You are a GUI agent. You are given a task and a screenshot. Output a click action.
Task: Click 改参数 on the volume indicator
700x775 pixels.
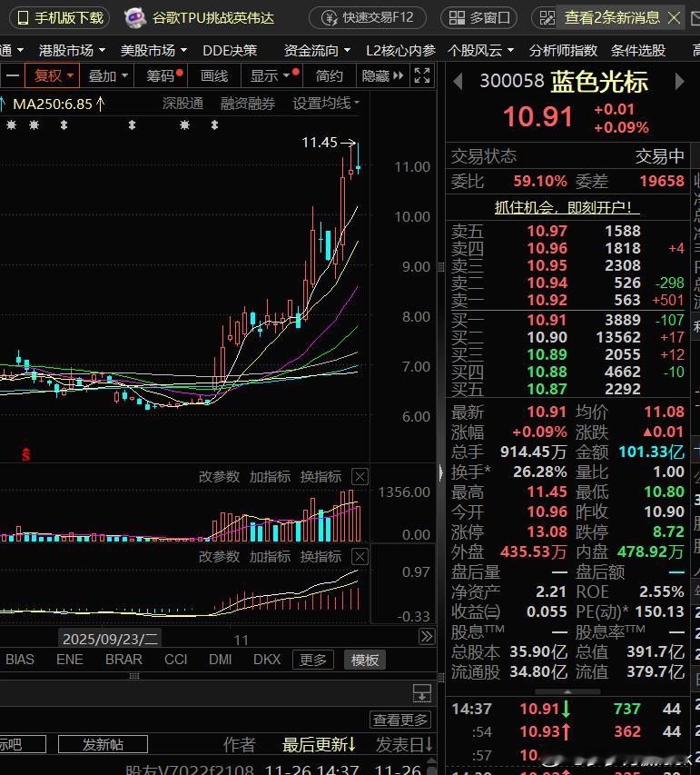219,476
